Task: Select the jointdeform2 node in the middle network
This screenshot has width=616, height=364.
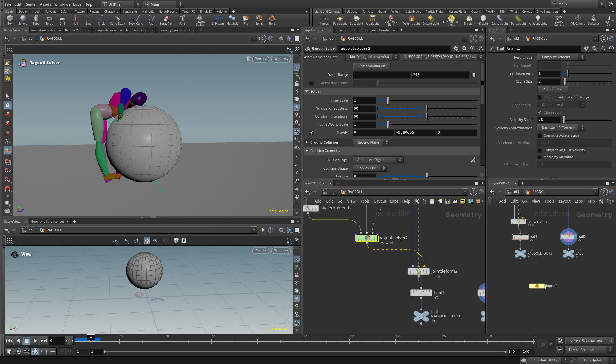Action: 418,271
